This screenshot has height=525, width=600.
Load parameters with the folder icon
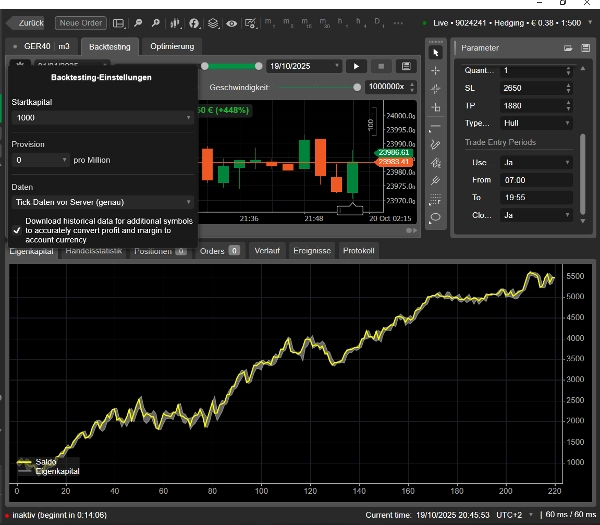(x=568, y=48)
